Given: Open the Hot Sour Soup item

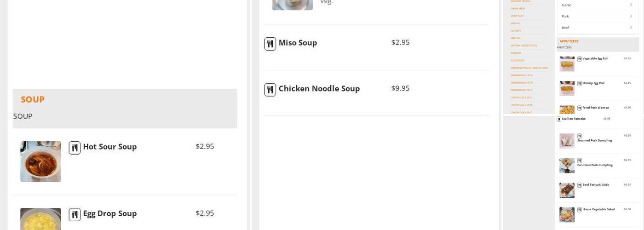Looking at the screenshot, I should 109,147.
